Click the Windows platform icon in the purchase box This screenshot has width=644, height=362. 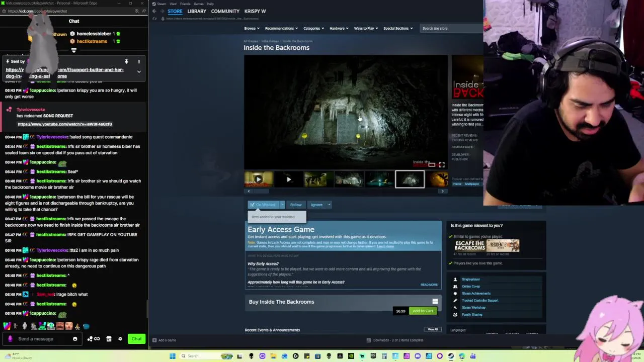click(435, 302)
